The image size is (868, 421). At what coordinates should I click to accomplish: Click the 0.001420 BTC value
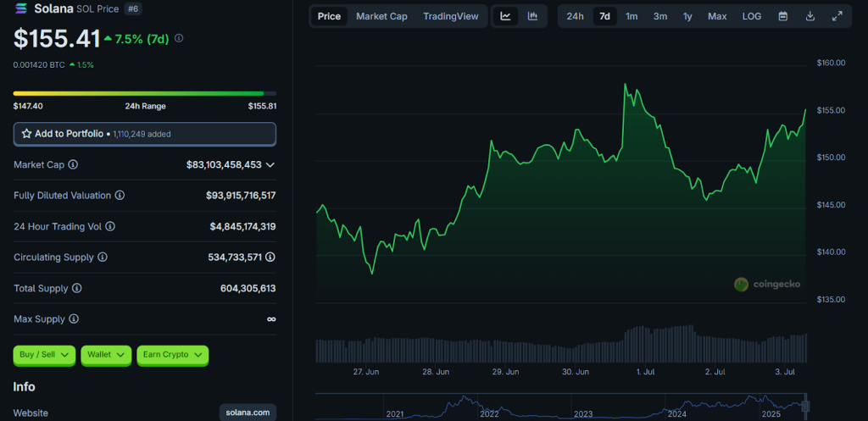pos(39,64)
